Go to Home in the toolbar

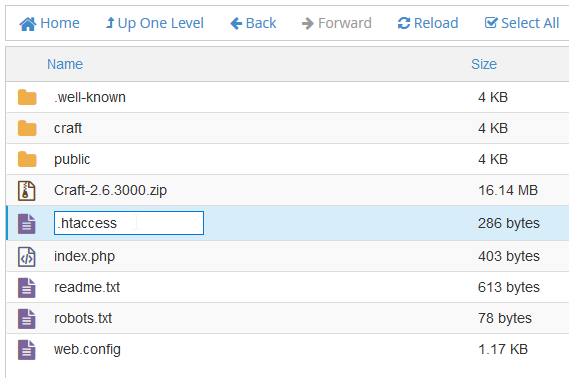click(49, 23)
